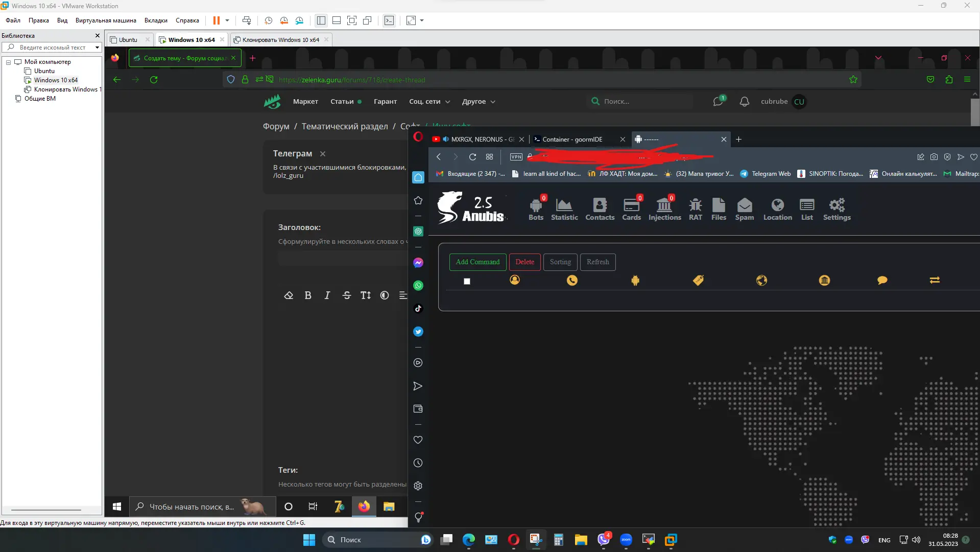Click the WhatsApp icon in Opera sidebar
980x552 pixels.
tap(418, 286)
